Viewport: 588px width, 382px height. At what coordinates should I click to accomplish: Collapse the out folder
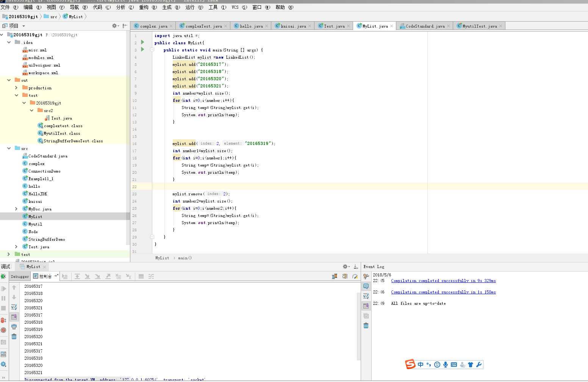point(9,80)
